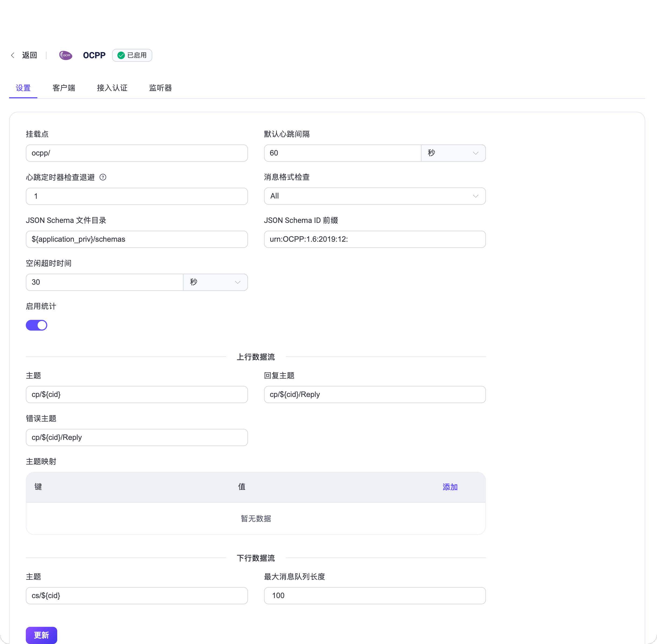Toggle the enable statistics switch
657x644 pixels.
37,325
